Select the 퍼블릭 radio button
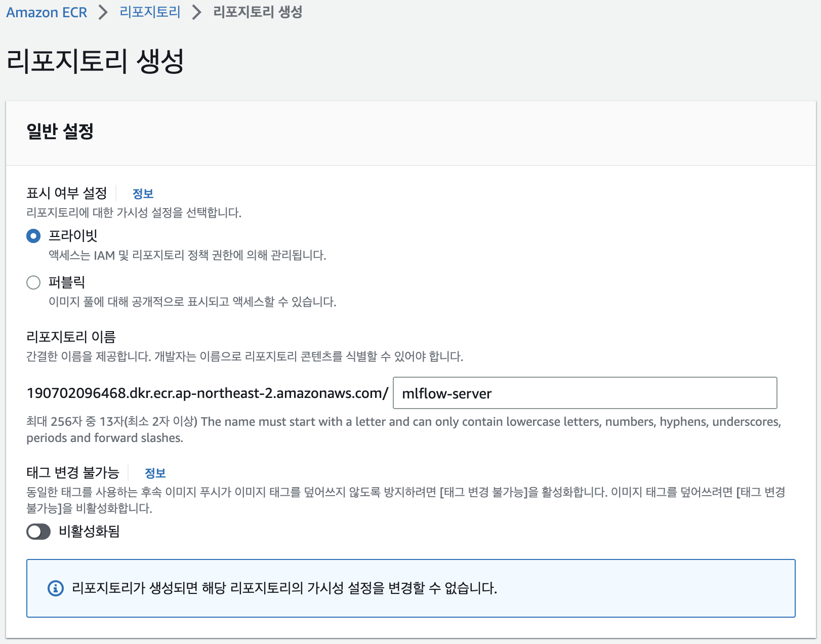 tap(33, 283)
